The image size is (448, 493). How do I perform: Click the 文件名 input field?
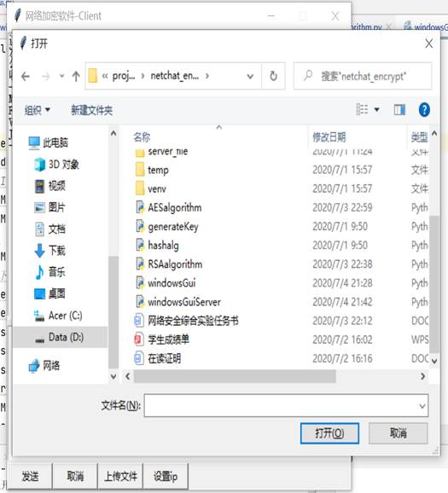pos(282,406)
